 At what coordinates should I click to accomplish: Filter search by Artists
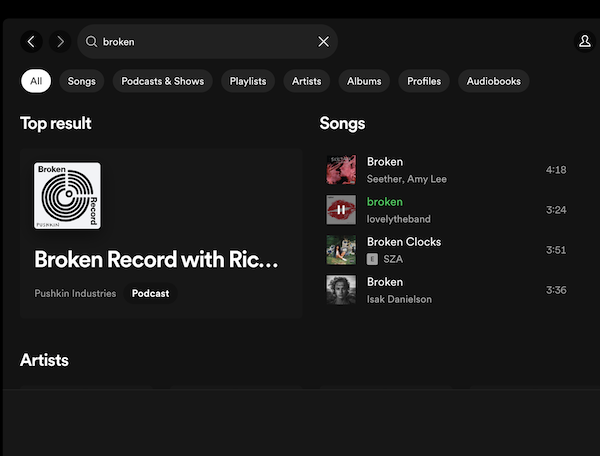[307, 81]
